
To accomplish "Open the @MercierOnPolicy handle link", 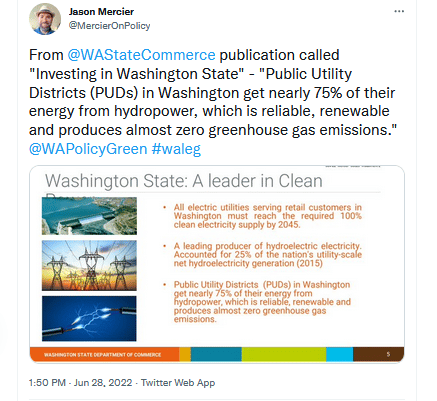I will (109, 26).
